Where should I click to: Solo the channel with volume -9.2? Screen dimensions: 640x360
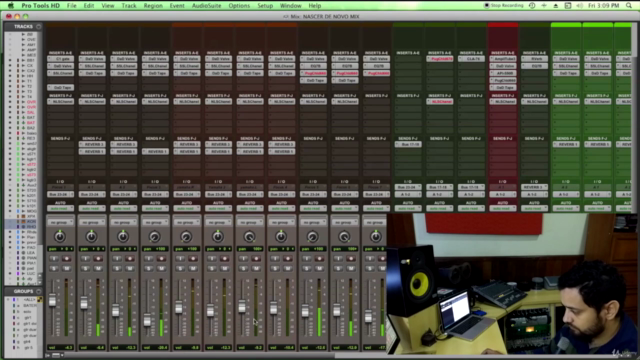(x=244, y=268)
